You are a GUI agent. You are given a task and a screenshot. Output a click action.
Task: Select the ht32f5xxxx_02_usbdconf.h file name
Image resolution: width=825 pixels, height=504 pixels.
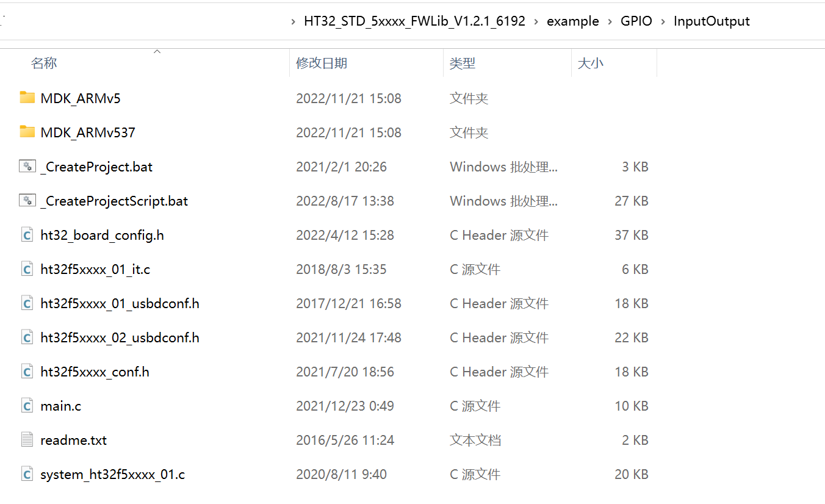coord(120,337)
